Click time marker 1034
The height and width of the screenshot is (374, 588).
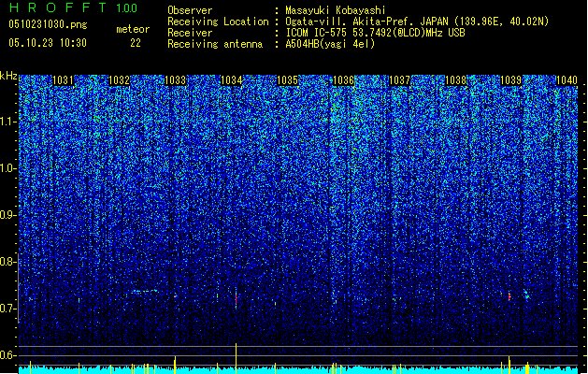(232, 80)
